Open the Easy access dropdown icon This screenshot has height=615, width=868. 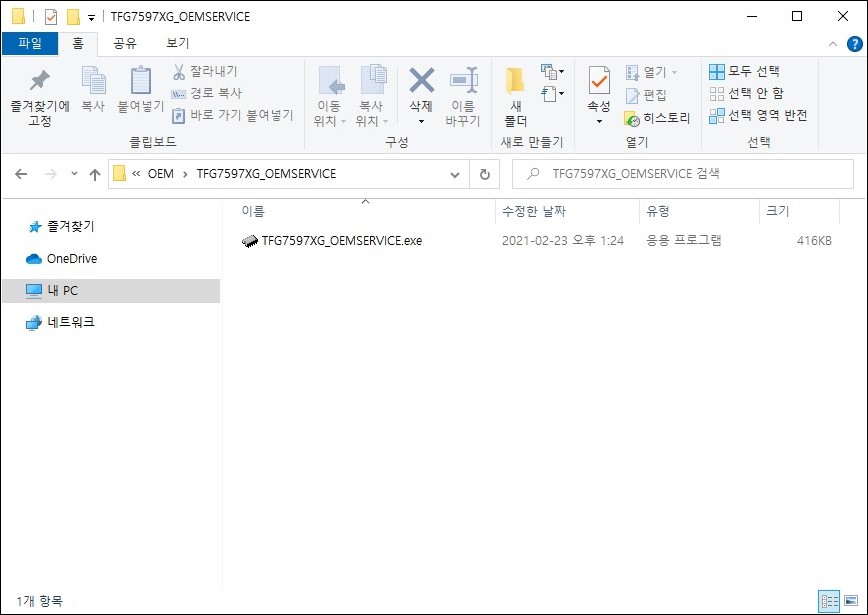[x=552, y=93]
